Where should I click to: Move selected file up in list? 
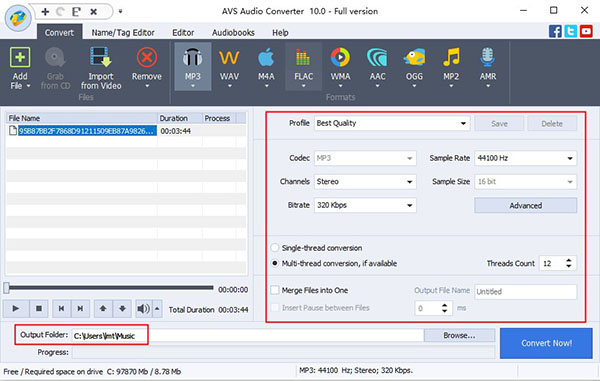point(103,308)
